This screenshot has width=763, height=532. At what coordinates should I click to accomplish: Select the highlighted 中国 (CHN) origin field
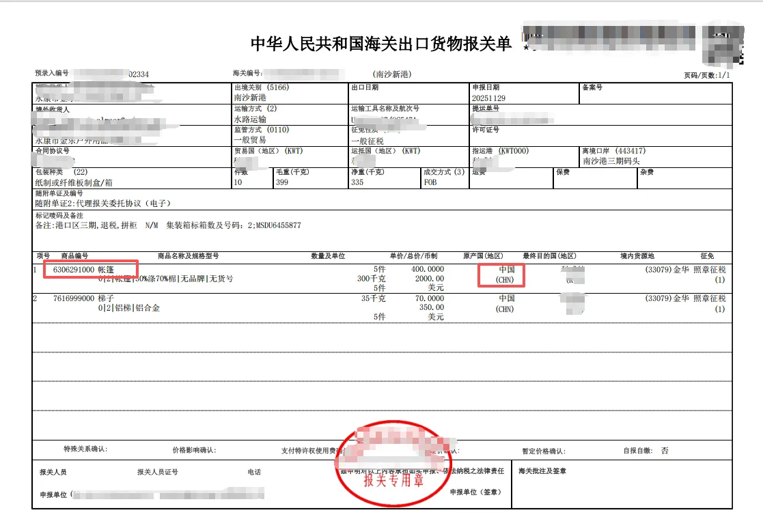[x=501, y=273]
